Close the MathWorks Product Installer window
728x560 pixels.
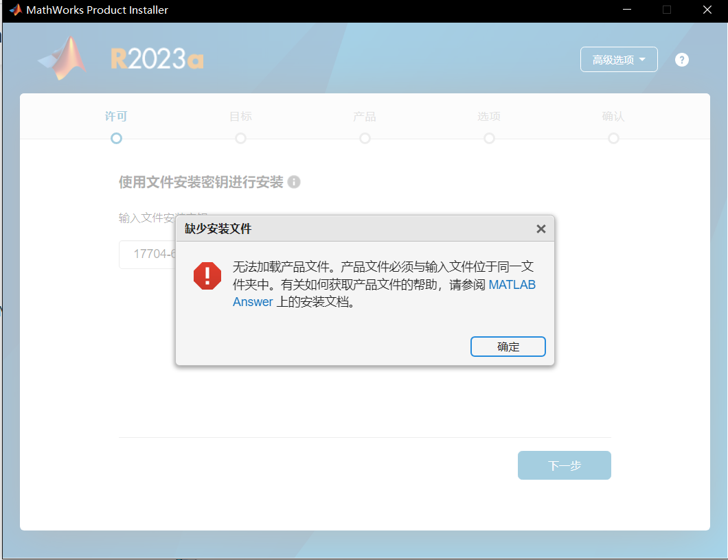coord(707,10)
